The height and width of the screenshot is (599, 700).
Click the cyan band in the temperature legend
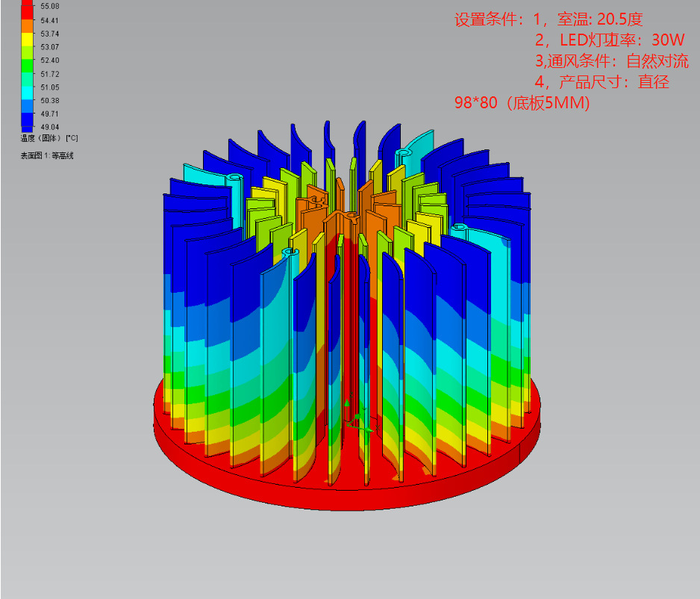tap(27, 93)
